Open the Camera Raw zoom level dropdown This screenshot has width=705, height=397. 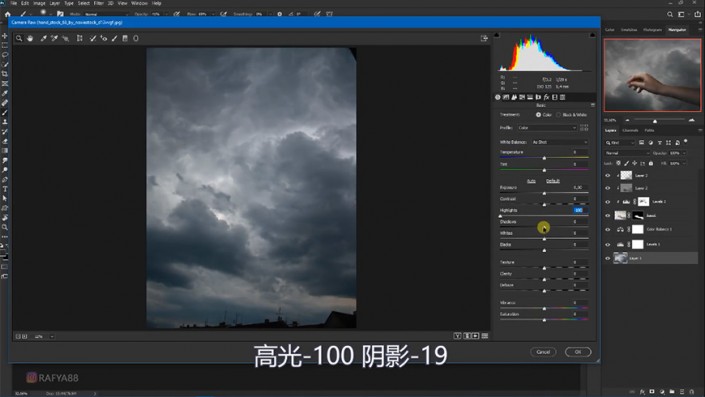pos(52,336)
